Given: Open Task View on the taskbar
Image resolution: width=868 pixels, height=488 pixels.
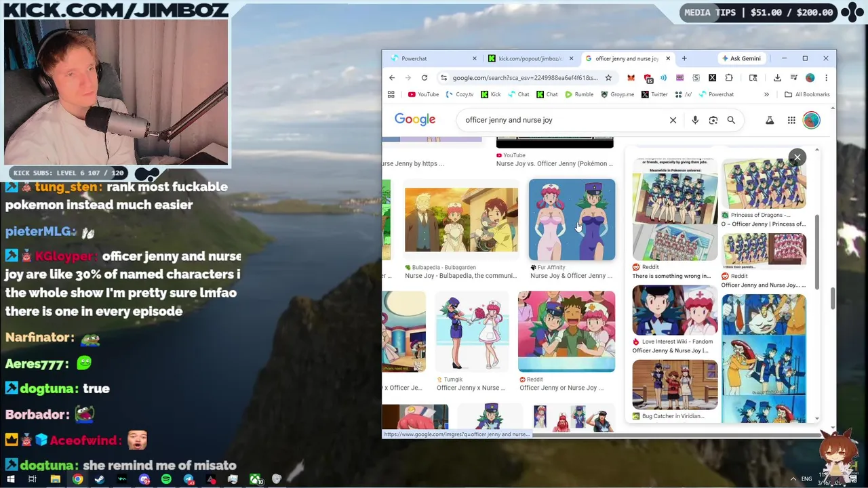Looking at the screenshot, I should [x=32, y=479].
